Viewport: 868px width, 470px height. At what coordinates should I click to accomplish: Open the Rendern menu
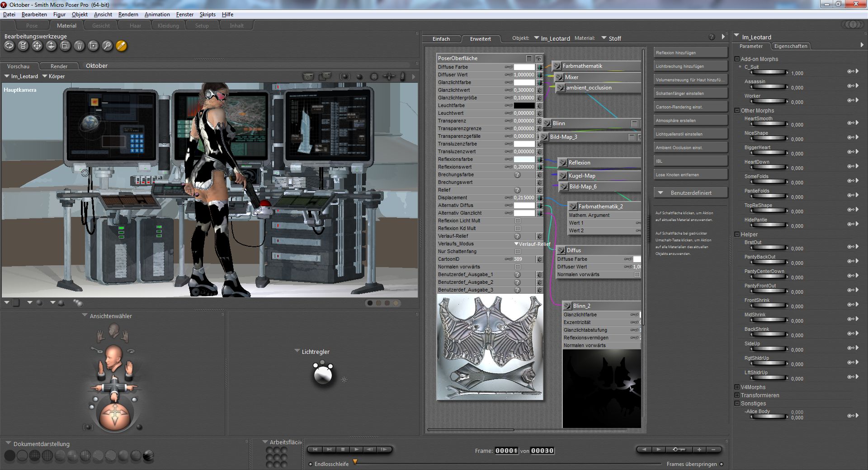tap(128, 14)
